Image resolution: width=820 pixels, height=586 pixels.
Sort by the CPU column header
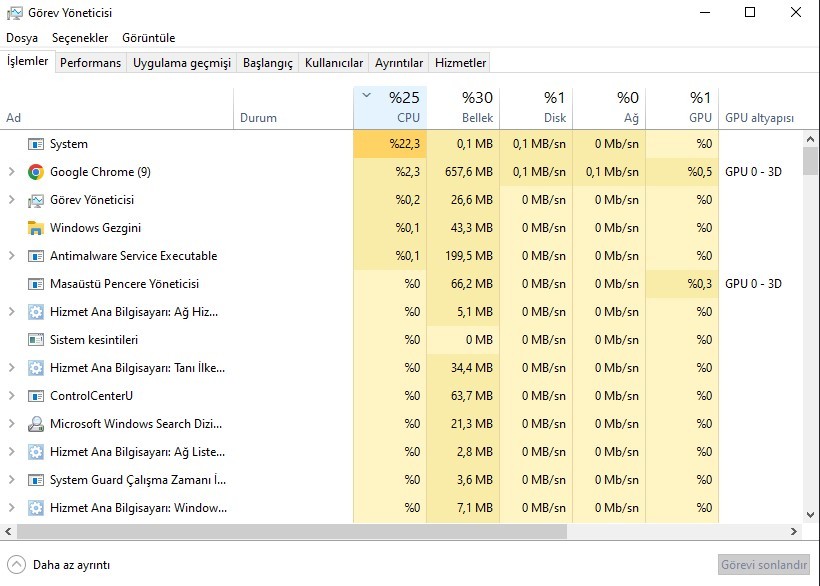tap(390, 108)
